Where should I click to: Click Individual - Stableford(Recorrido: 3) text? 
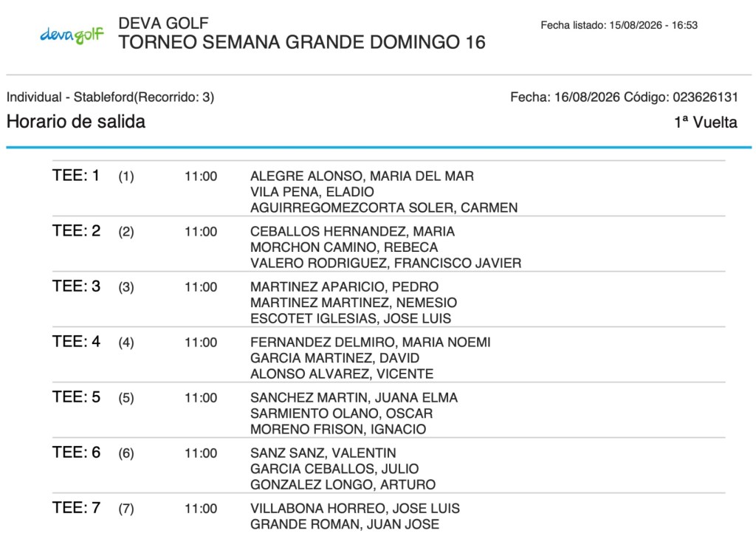(x=111, y=97)
